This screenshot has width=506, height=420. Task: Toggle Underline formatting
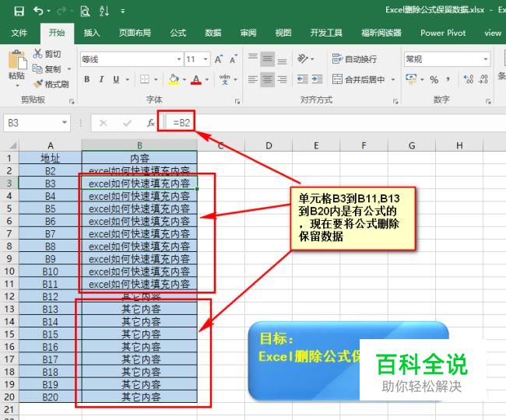(x=116, y=79)
